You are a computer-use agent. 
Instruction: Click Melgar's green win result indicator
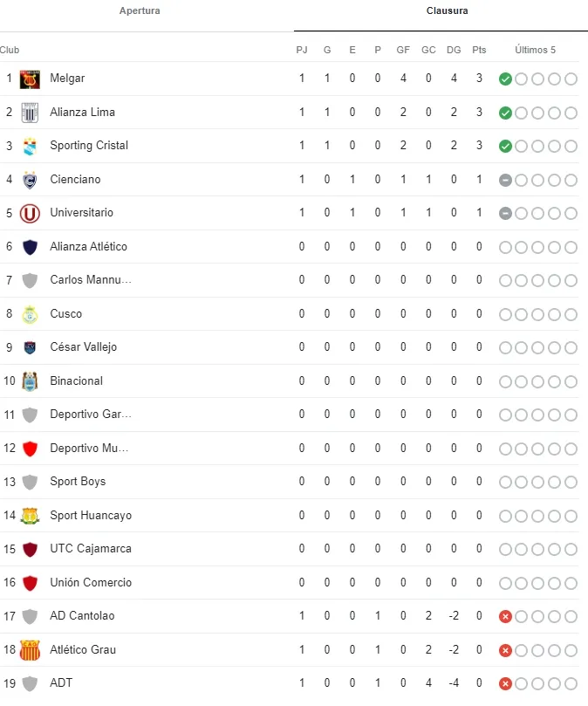tap(505, 79)
